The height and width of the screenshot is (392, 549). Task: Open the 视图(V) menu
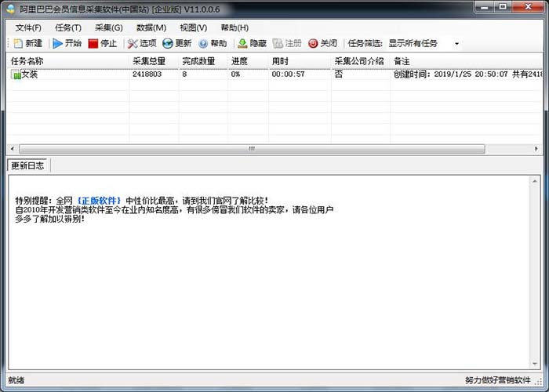(x=194, y=27)
